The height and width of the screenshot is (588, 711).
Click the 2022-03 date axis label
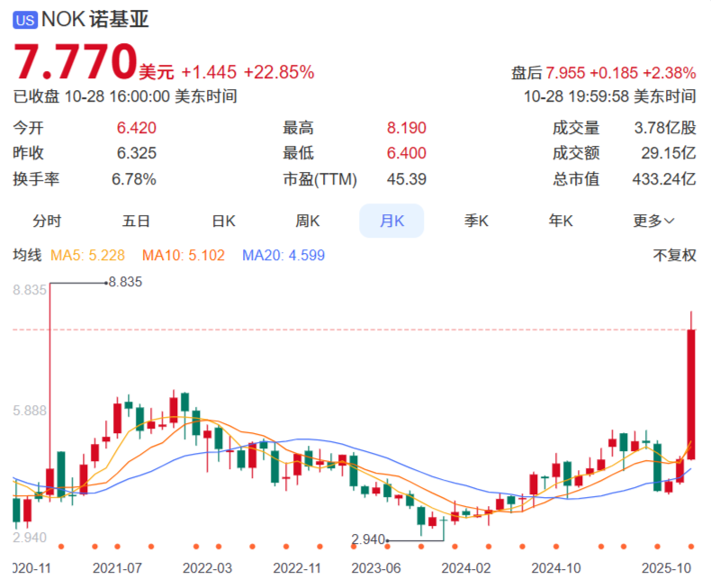(207, 568)
